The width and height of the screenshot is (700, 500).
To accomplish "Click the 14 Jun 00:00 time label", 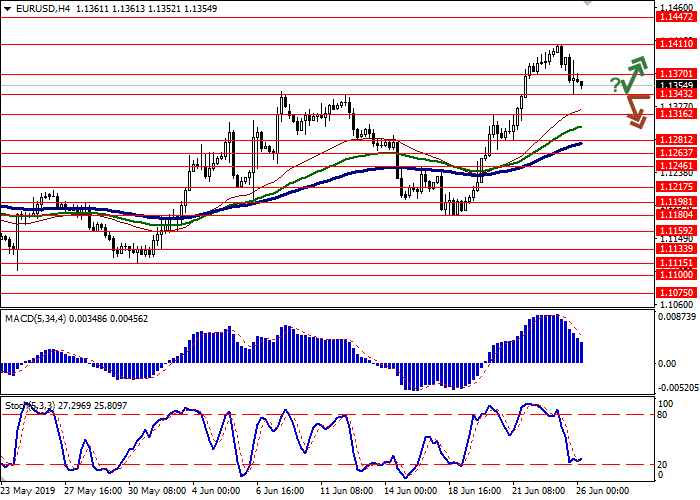I will coord(408,492).
